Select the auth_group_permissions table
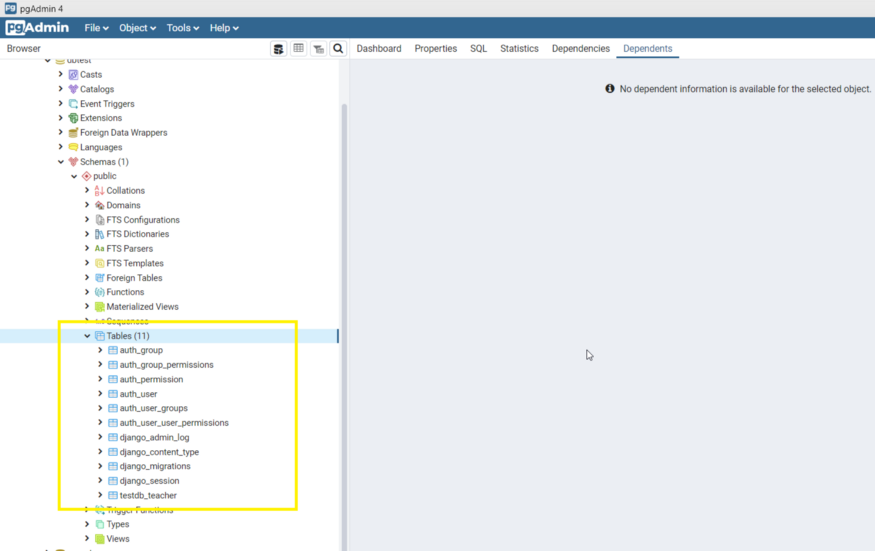This screenshot has width=875, height=551. click(166, 365)
